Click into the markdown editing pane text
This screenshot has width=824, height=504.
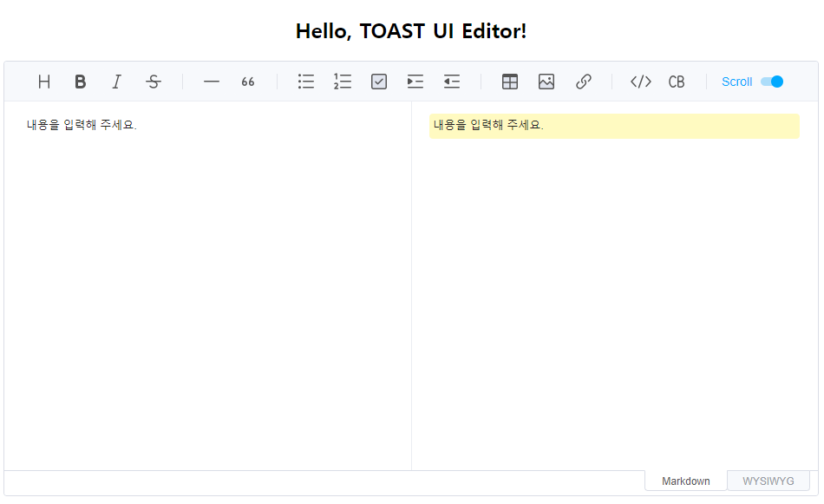point(82,125)
